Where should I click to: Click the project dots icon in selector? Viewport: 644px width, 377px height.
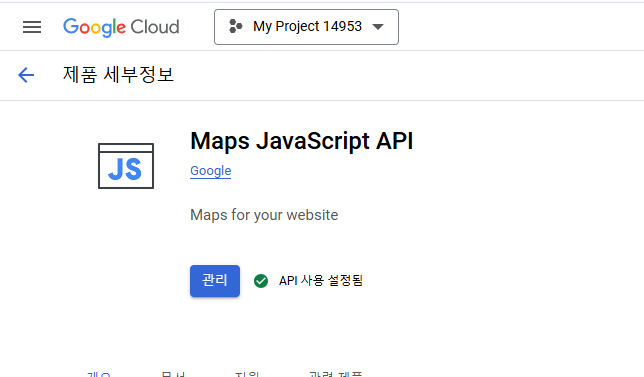point(235,26)
